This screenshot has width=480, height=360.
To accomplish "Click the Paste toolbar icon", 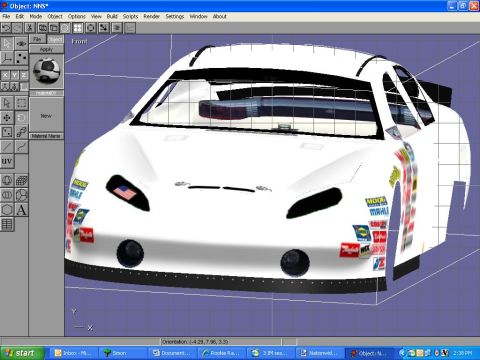I will point(53,28).
